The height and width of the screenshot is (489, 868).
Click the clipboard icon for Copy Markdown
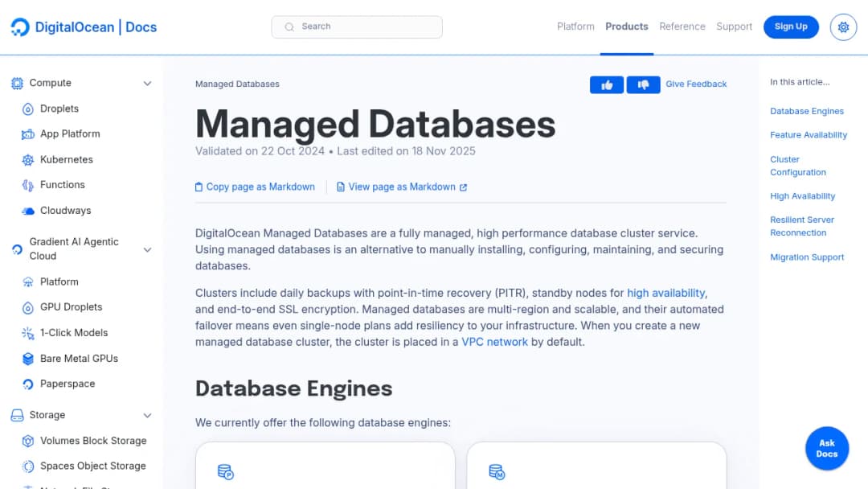click(199, 187)
